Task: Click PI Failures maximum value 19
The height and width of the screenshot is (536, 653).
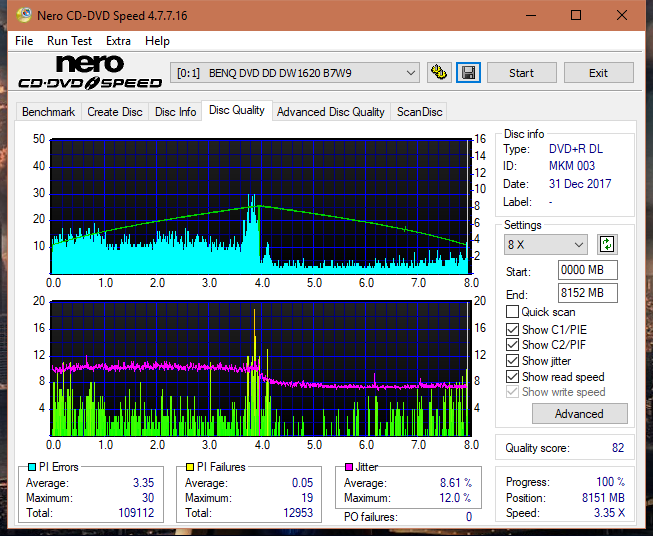Action: (x=307, y=498)
